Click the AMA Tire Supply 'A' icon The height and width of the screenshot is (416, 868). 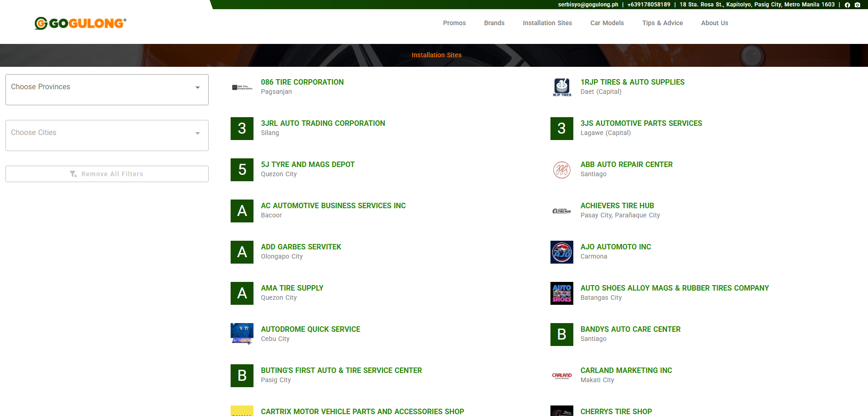coord(242,293)
